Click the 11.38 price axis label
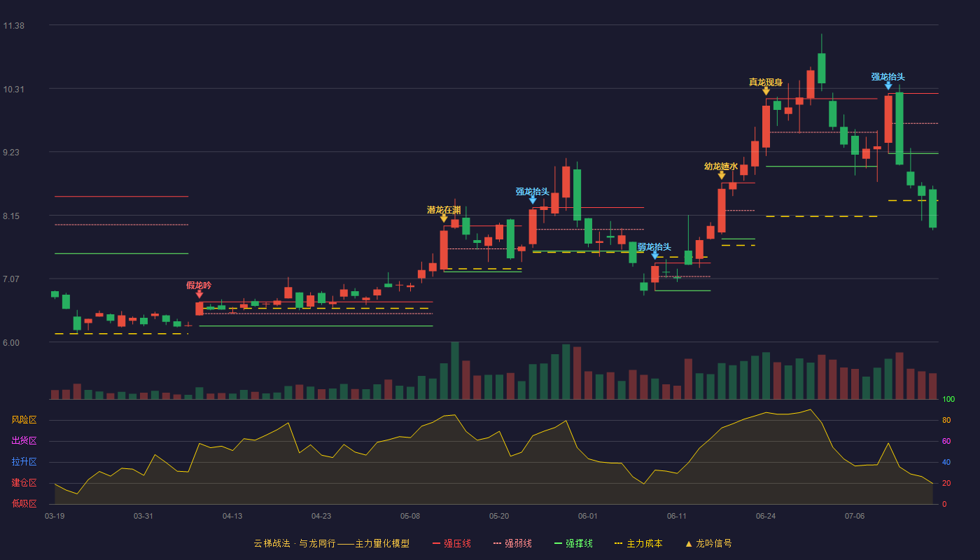 tap(14, 26)
